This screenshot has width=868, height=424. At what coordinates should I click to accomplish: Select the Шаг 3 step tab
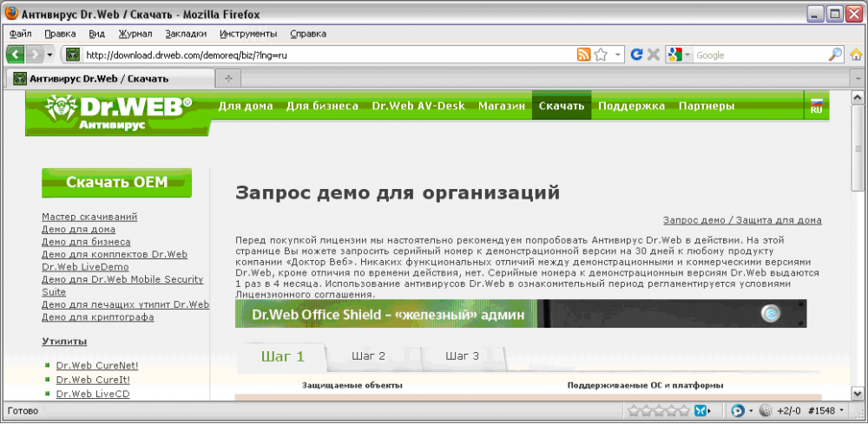coord(463,356)
